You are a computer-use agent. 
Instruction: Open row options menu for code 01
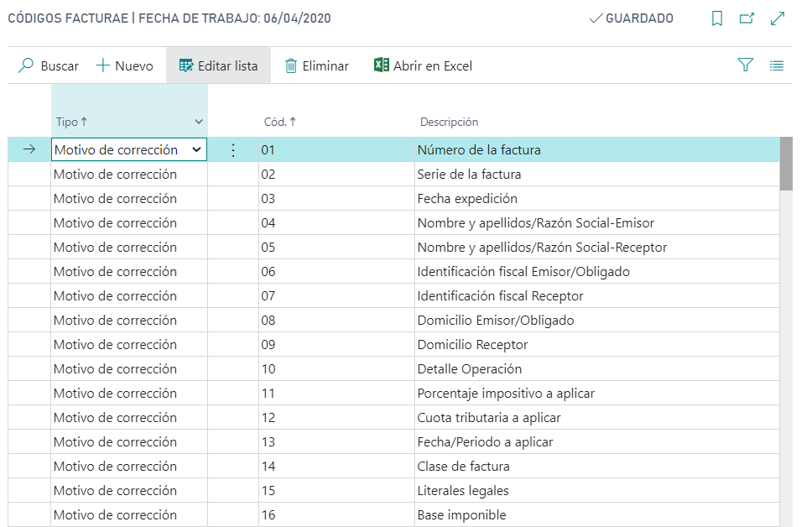click(x=233, y=150)
